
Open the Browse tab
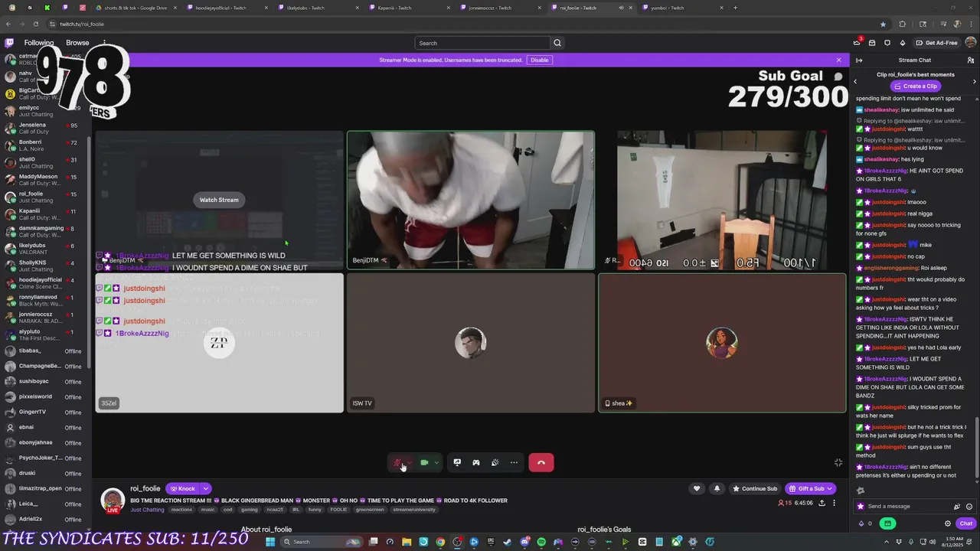pos(77,43)
